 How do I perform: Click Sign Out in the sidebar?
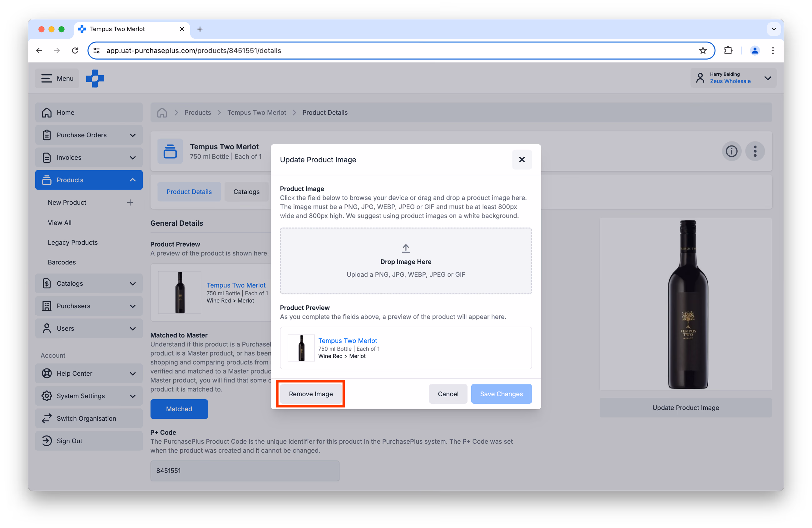[89, 442]
